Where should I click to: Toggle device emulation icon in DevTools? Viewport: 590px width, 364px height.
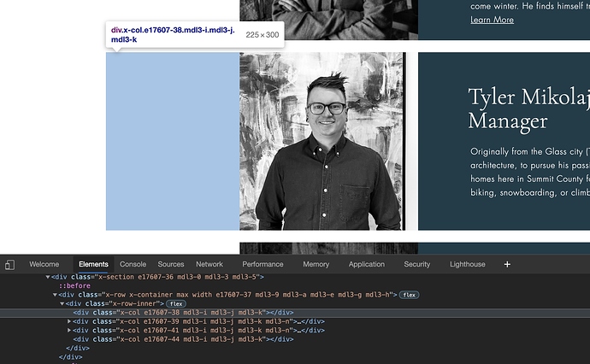9,265
